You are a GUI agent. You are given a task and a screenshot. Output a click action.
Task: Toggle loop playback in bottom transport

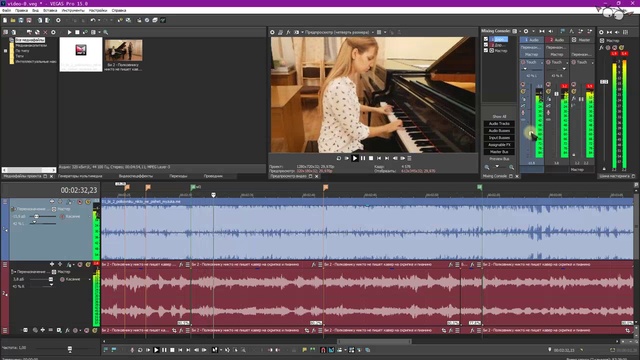point(140,350)
